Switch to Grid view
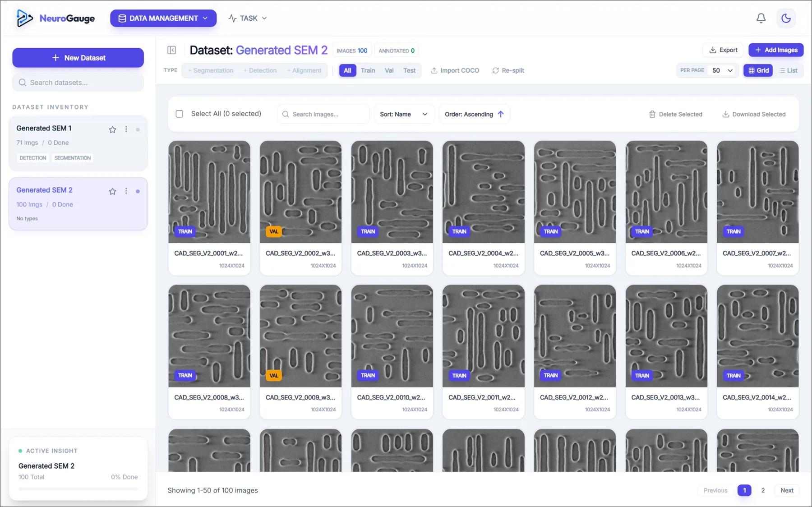Image resolution: width=812 pixels, height=507 pixels. click(758, 71)
